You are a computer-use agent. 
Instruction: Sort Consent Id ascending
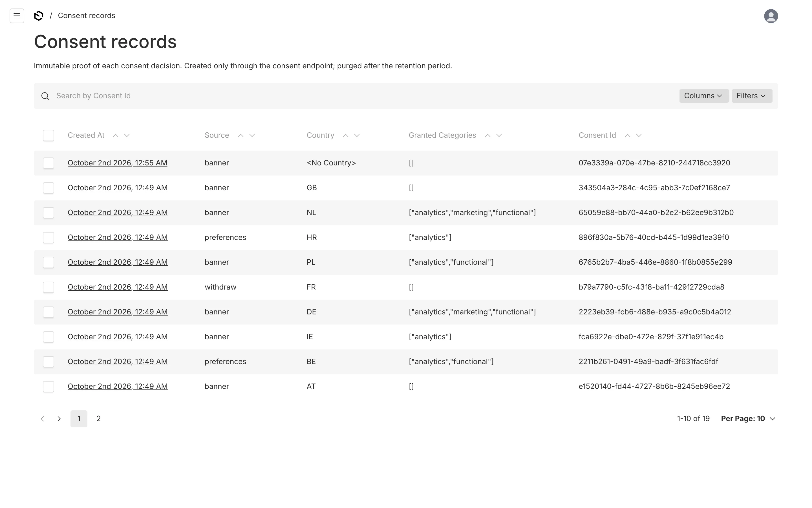click(627, 135)
